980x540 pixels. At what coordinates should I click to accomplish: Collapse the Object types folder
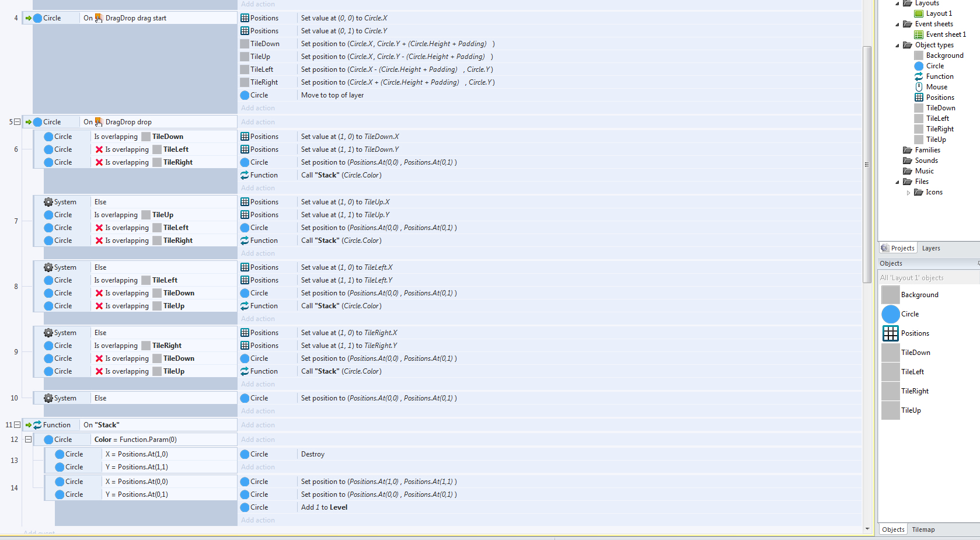click(898, 45)
